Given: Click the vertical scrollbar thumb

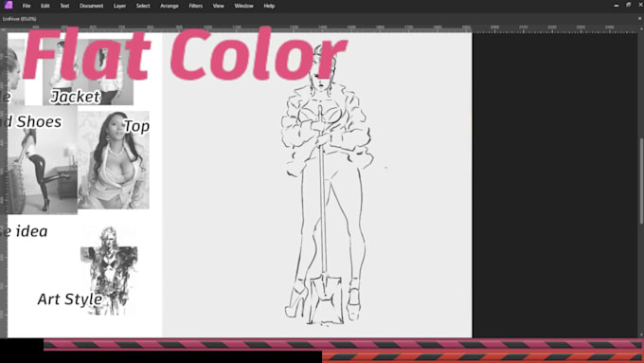Looking at the screenshot, I should pyautogui.click(x=641, y=181).
